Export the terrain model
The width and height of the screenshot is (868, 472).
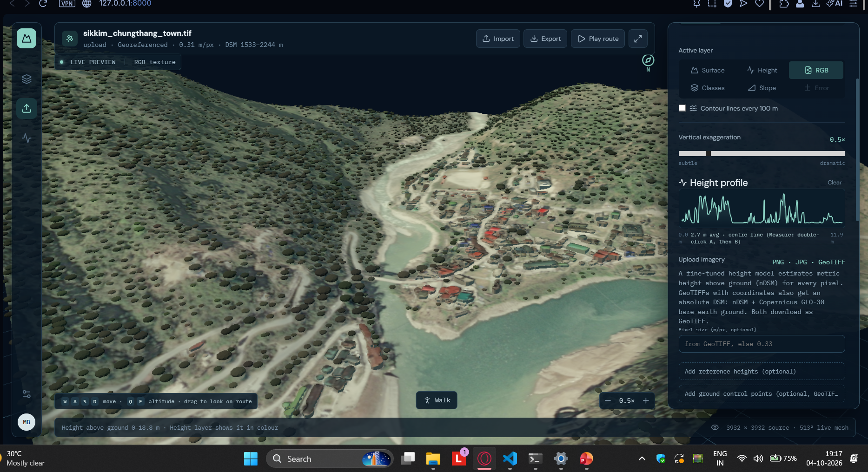545,39
